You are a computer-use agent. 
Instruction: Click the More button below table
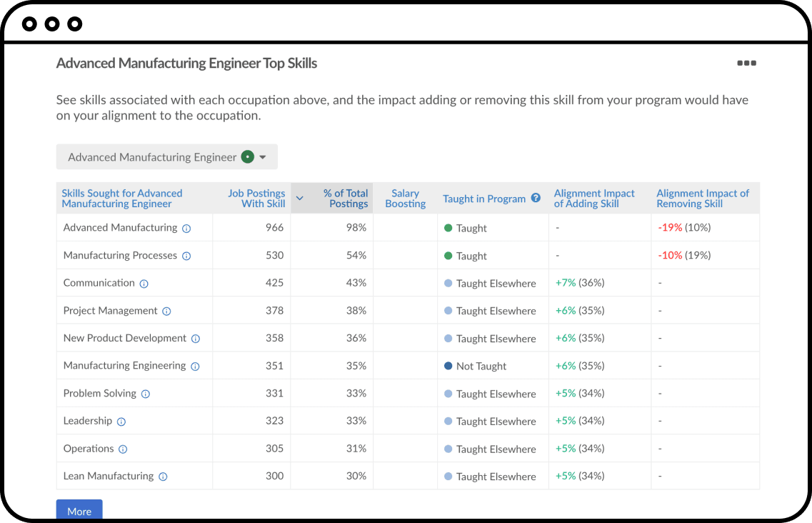click(79, 511)
